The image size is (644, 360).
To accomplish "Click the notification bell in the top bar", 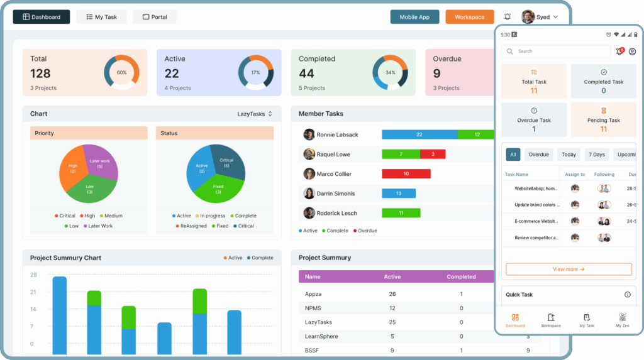I will 508,17.
